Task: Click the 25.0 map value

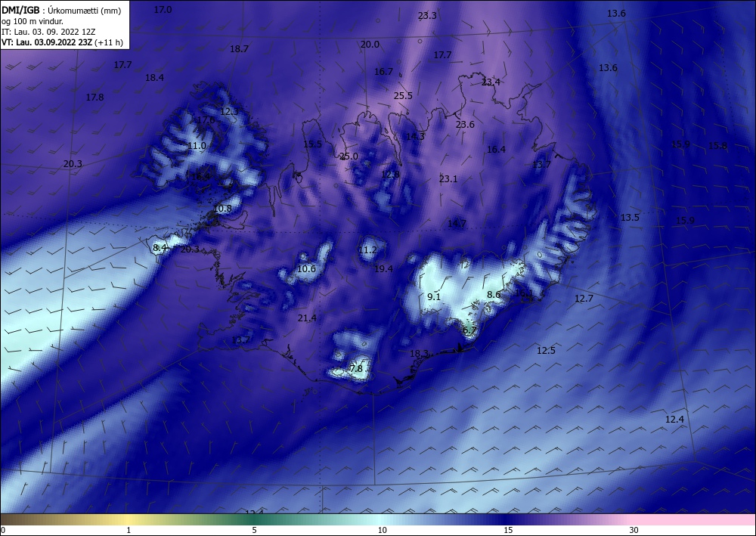Action: point(349,156)
